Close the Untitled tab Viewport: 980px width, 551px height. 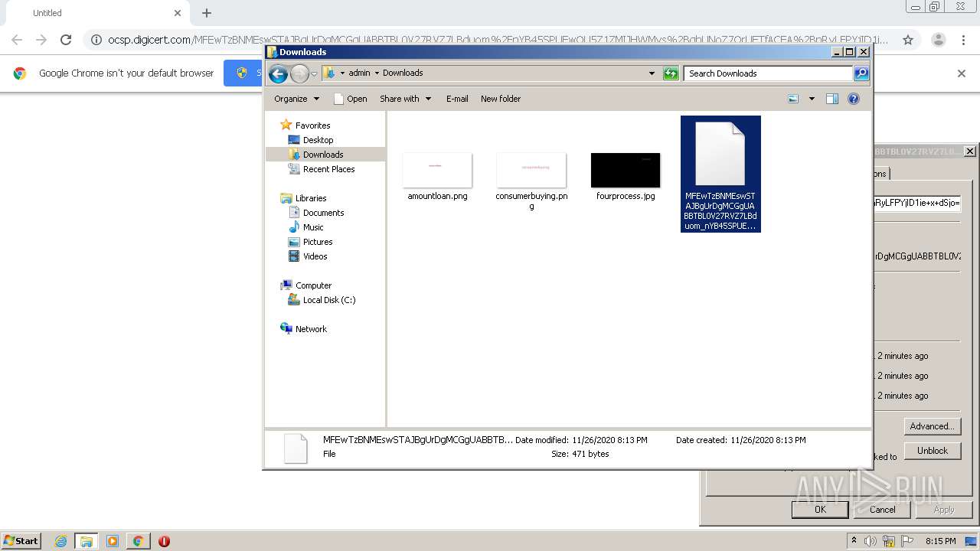tap(178, 13)
